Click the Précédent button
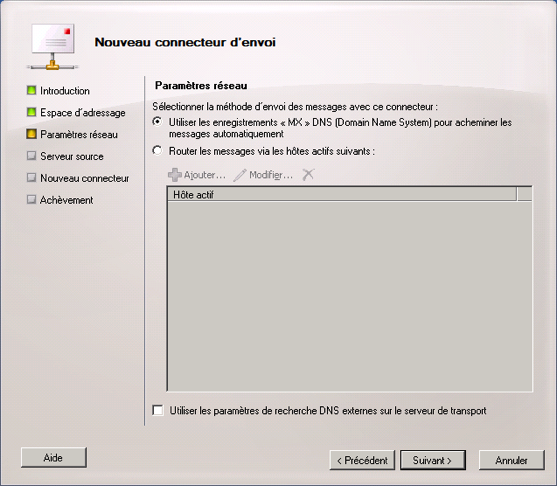The width and height of the screenshot is (557, 486). (362, 460)
